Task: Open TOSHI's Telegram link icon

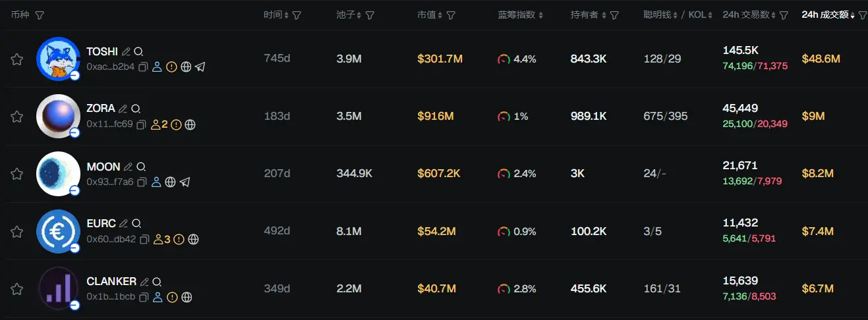Action: 200,67
